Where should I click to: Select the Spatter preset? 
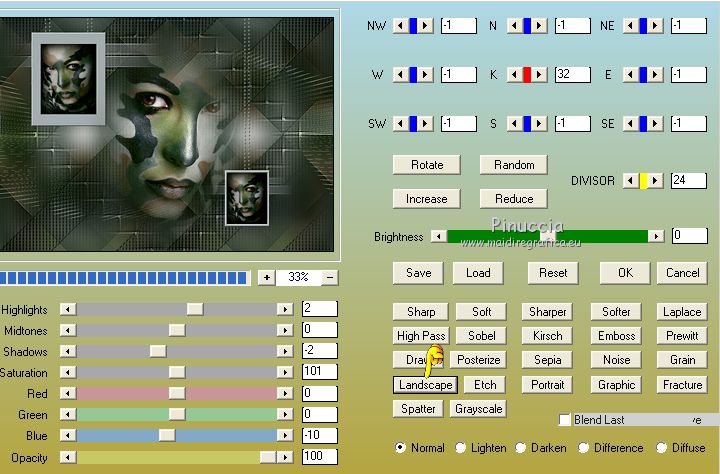pyautogui.click(x=418, y=409)
